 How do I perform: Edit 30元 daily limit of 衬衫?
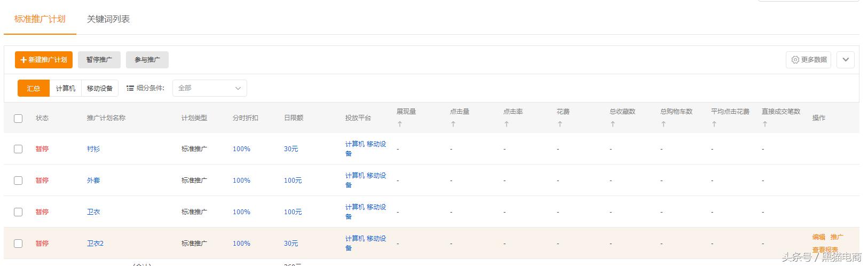[x=291, y=149]
